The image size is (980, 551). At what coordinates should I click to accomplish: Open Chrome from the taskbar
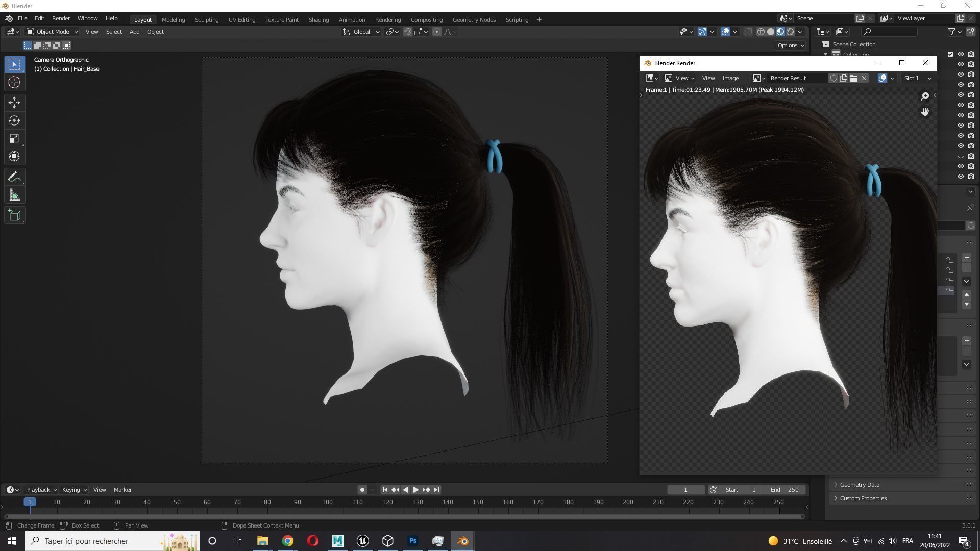pyautogui.click(x=288, y=541)
